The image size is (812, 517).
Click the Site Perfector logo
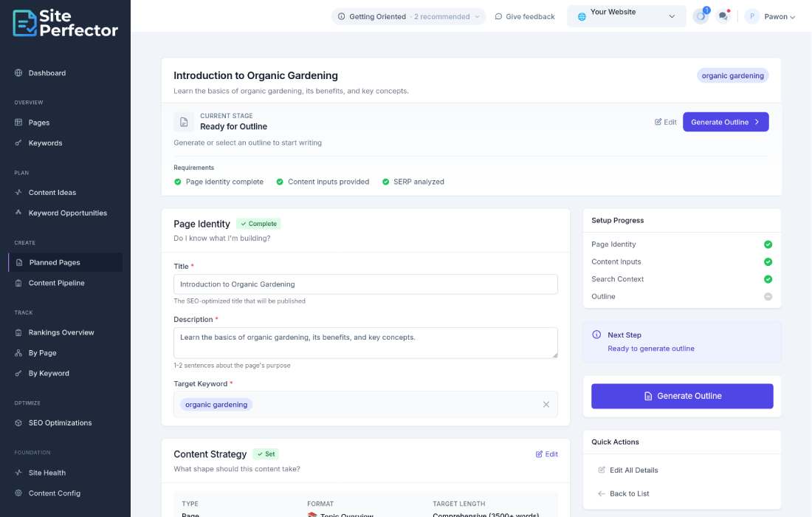pyautogui.click(x=65, y=23)
